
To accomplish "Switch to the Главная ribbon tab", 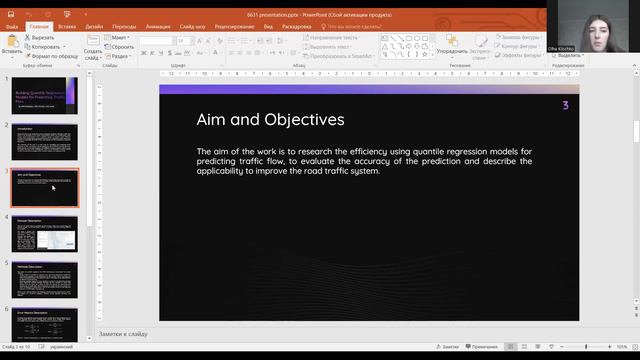I will point(39,27).
